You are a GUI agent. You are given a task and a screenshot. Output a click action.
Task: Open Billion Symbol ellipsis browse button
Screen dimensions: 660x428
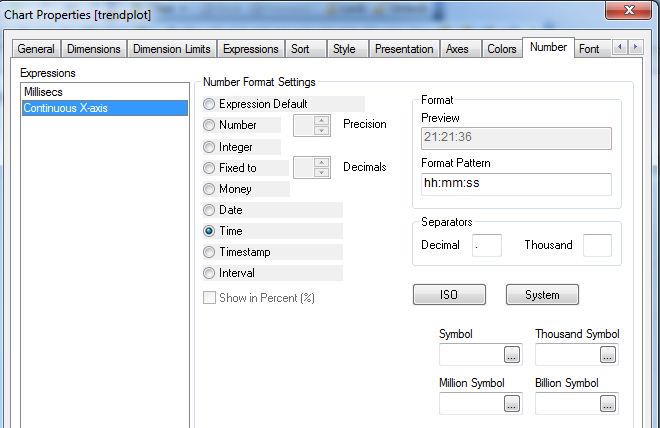click(x=608, y=404)
